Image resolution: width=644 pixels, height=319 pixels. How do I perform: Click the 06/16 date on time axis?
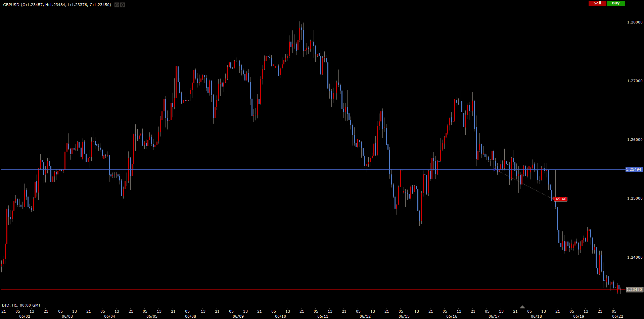coord(452,316)
